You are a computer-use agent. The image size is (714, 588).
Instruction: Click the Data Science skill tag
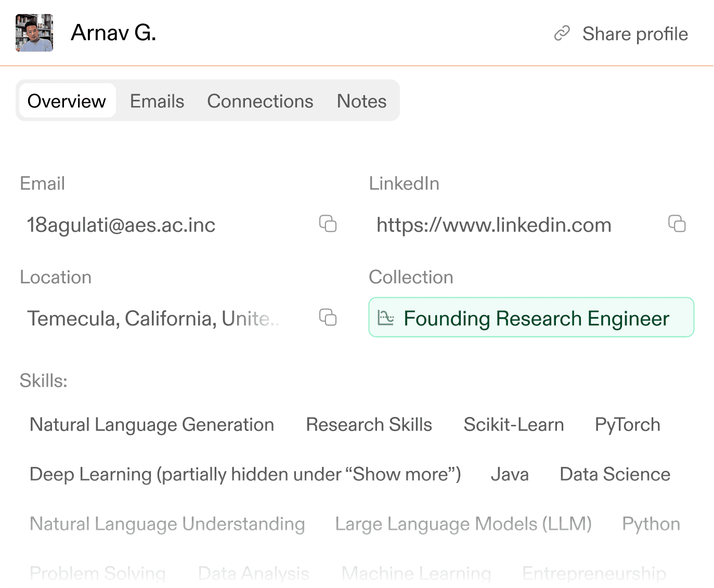click(x=615, y=474)
